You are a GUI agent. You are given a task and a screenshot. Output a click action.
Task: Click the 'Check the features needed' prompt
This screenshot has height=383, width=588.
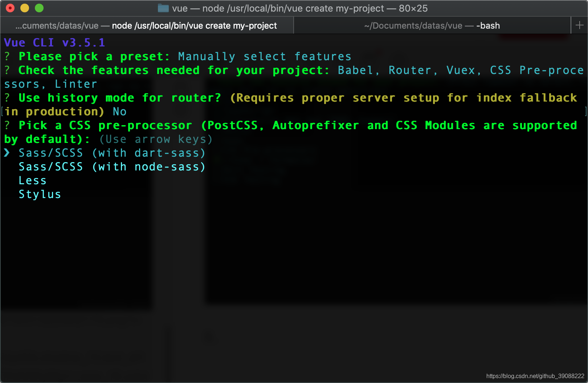tap(174, 70)
